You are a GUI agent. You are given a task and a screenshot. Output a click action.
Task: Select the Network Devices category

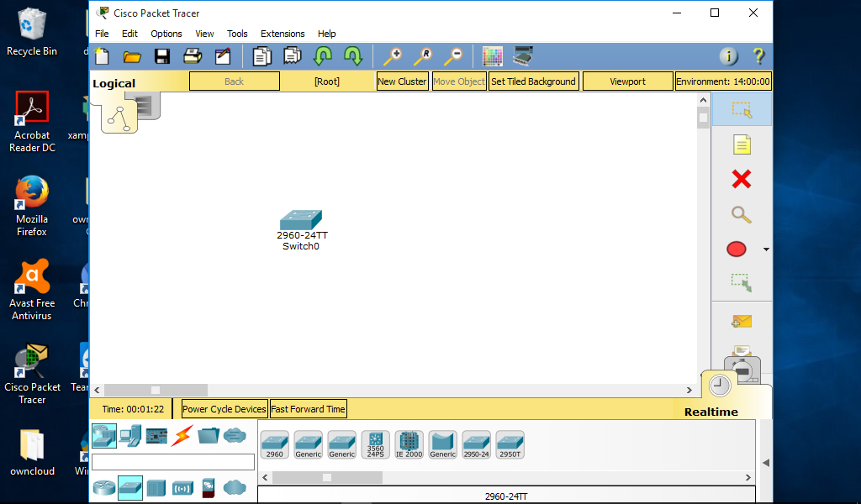[104, 437]
